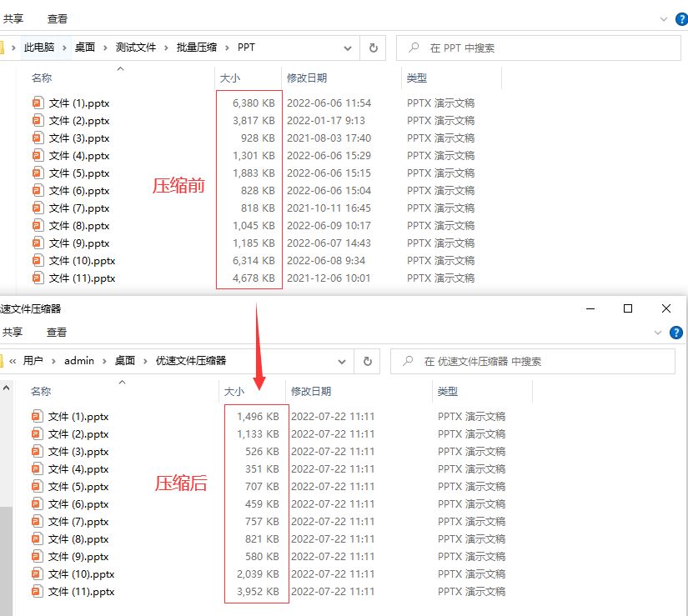
Task: Click the 在 优速文件压缩器 中搜索 search box
Action: click(x=533, y=361)
